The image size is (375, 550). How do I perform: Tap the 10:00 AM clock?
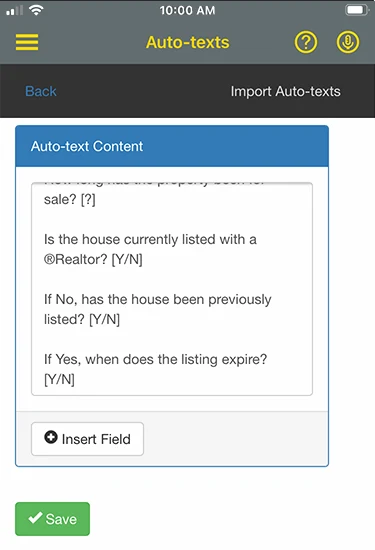pyautogui.click(x=187, y=10)
